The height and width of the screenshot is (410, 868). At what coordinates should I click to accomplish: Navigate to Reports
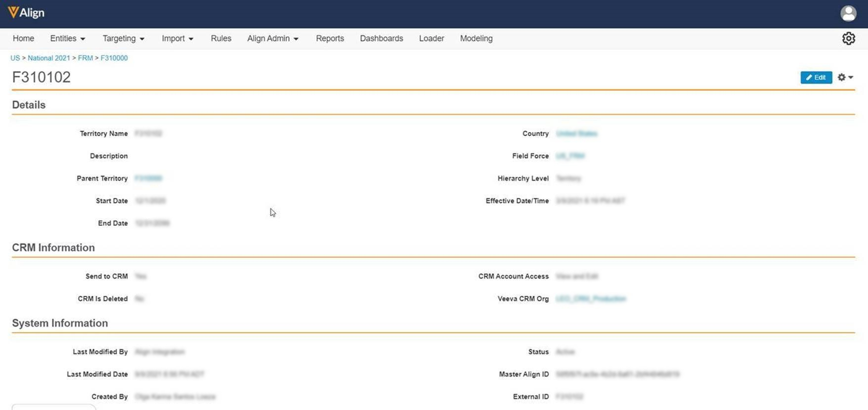[330, 39]
